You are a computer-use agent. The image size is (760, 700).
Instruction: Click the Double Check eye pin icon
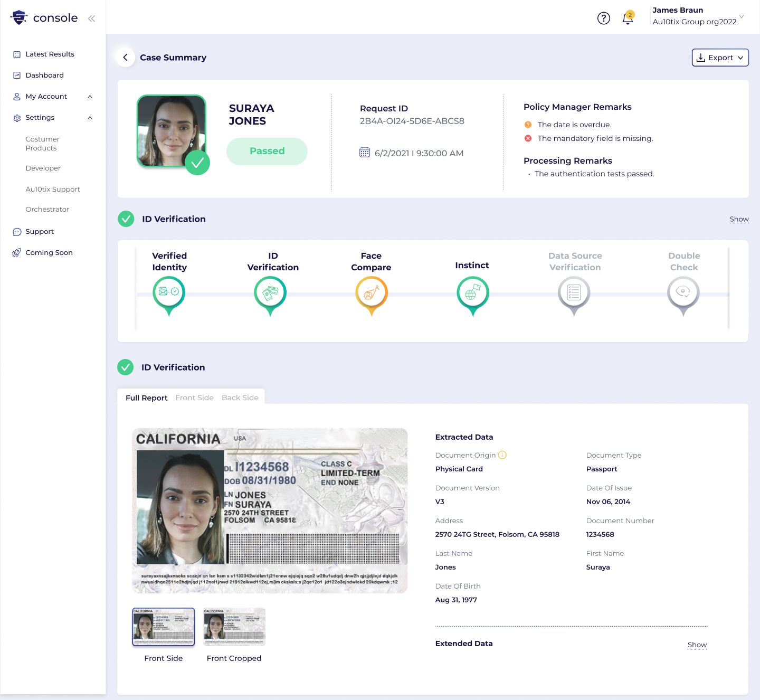tap(683, 296)
